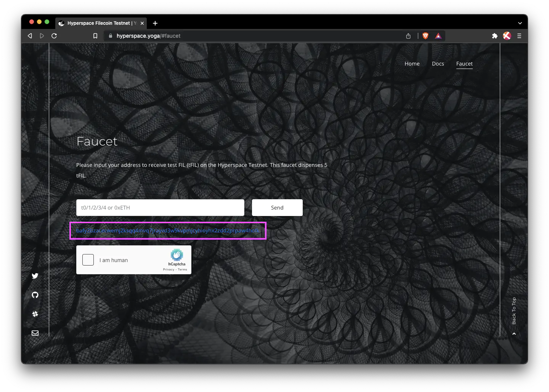
Task: Switch to the Hyperspace Filecoin Testnet tab
Action: click(x=101, y=23)
